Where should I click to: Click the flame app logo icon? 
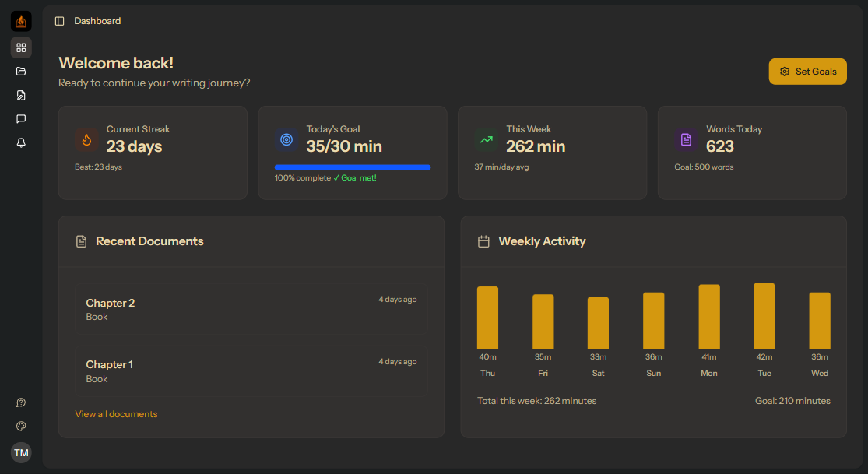(21, 21)
